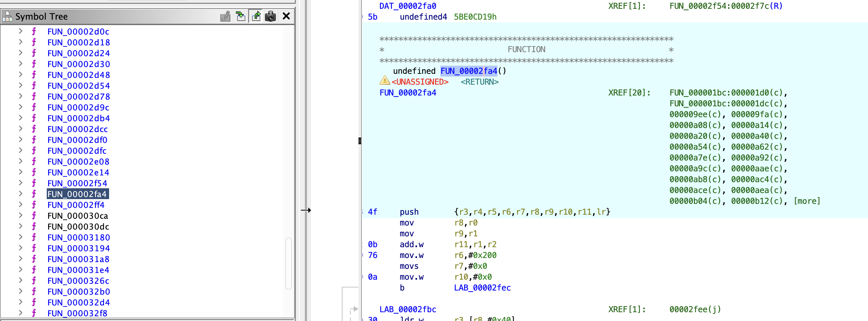The width and height of the screenshot is (868, 321).
Task: Click function icon of FUN_00002d9c
Action: (34, 107)
